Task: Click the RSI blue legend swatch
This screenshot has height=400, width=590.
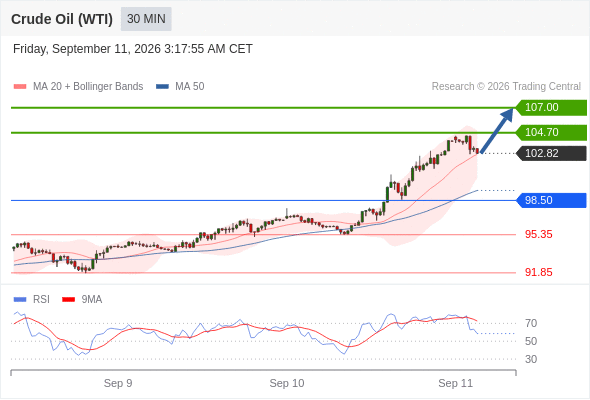Action: pos(20,300)
